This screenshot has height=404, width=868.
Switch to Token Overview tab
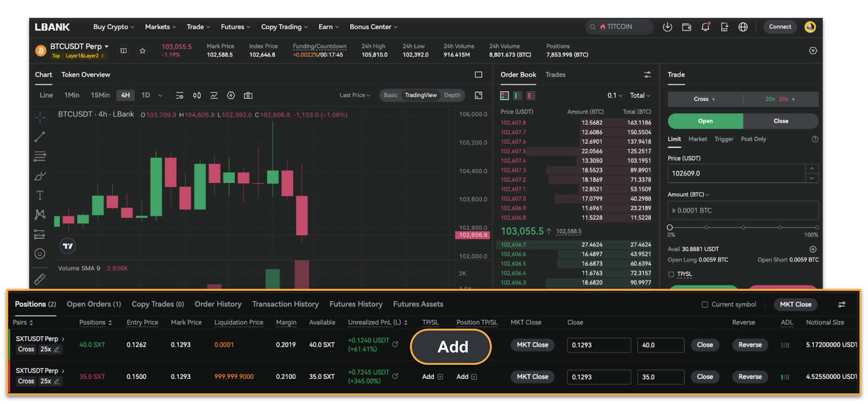[86, 74]
